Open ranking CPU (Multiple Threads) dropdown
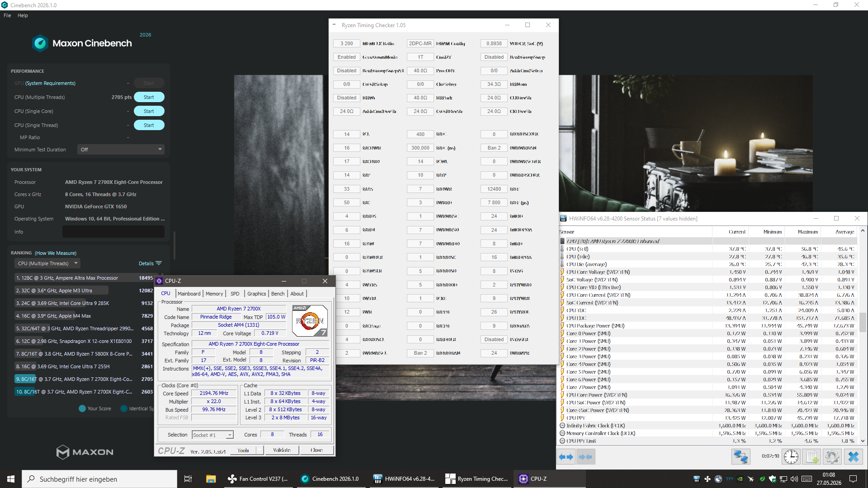 [x=47, y=263]
